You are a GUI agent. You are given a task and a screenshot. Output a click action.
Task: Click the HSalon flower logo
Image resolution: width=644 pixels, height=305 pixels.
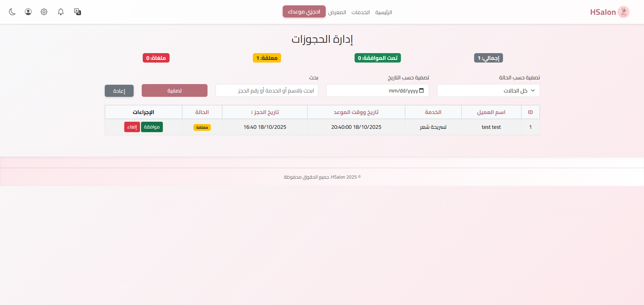click(624, 12)
